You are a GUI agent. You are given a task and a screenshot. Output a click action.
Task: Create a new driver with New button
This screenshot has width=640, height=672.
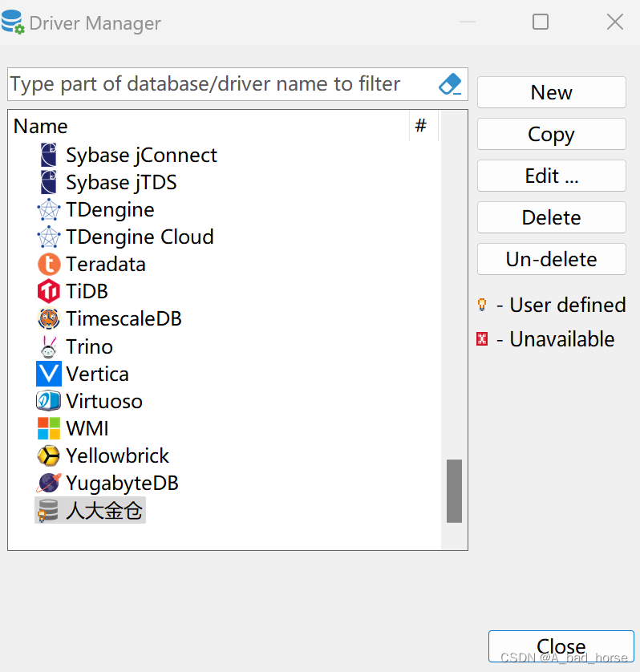point(551,92)
